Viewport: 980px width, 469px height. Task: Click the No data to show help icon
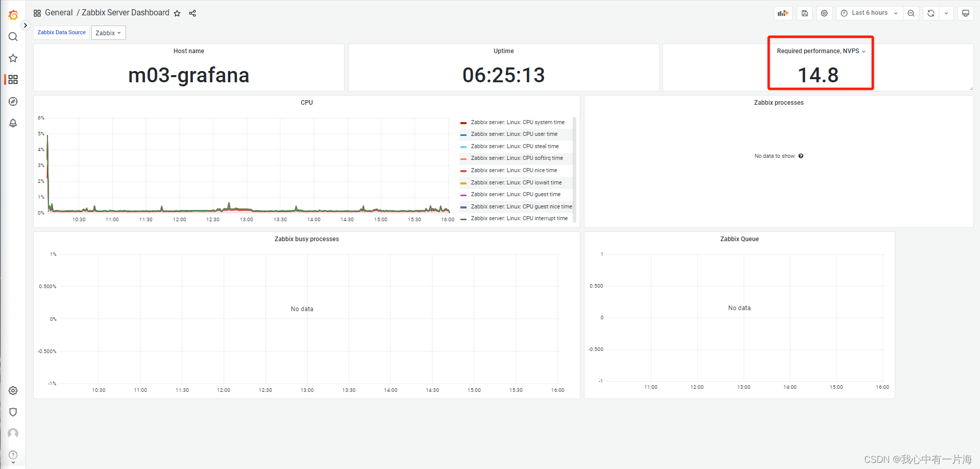coord(801,156)
